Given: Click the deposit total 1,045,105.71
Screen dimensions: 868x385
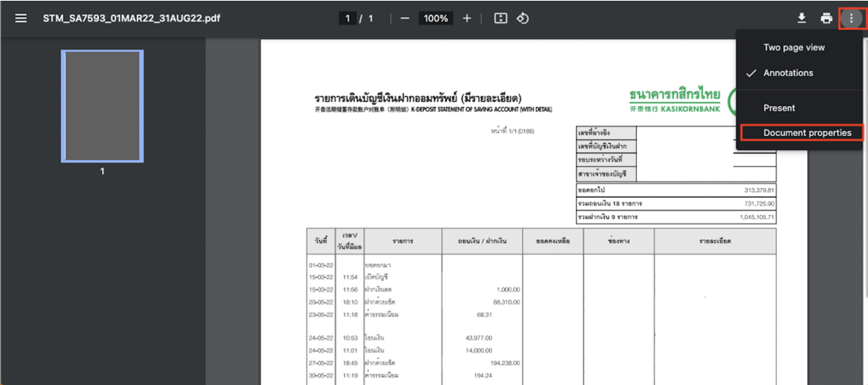Looking at the screenshot, I should [756, 217].
